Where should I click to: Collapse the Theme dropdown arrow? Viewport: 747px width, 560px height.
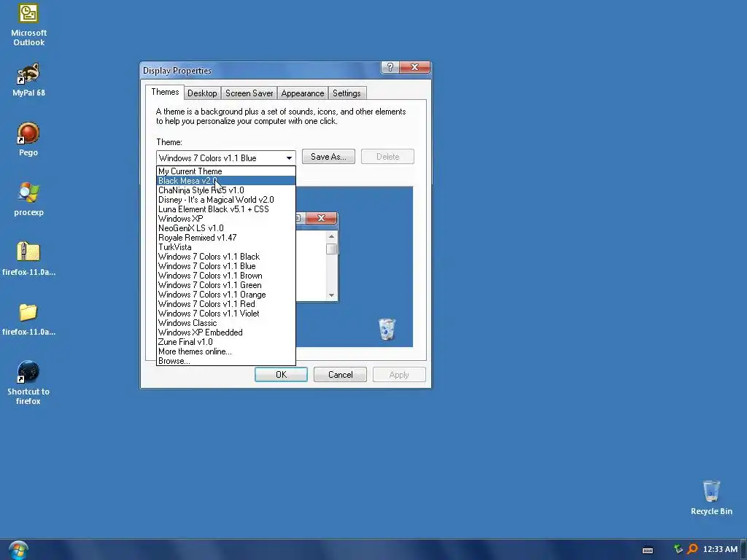tap(289, 158)
